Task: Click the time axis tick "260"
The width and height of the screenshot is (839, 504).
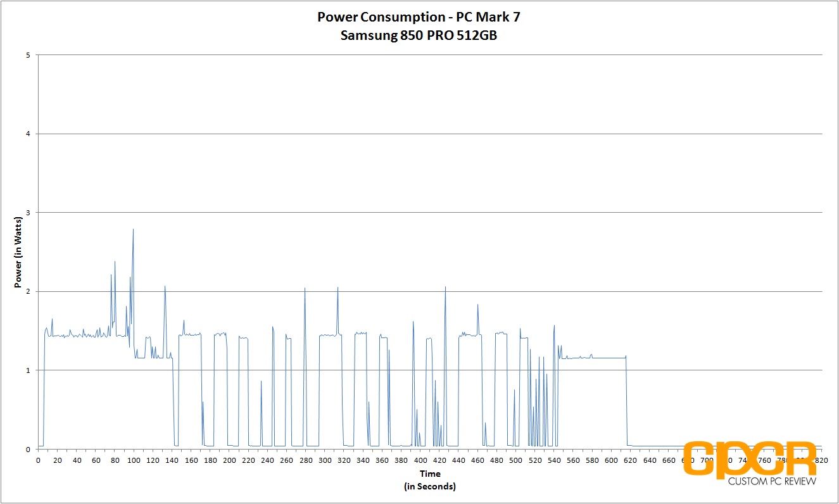Action: 287,460
